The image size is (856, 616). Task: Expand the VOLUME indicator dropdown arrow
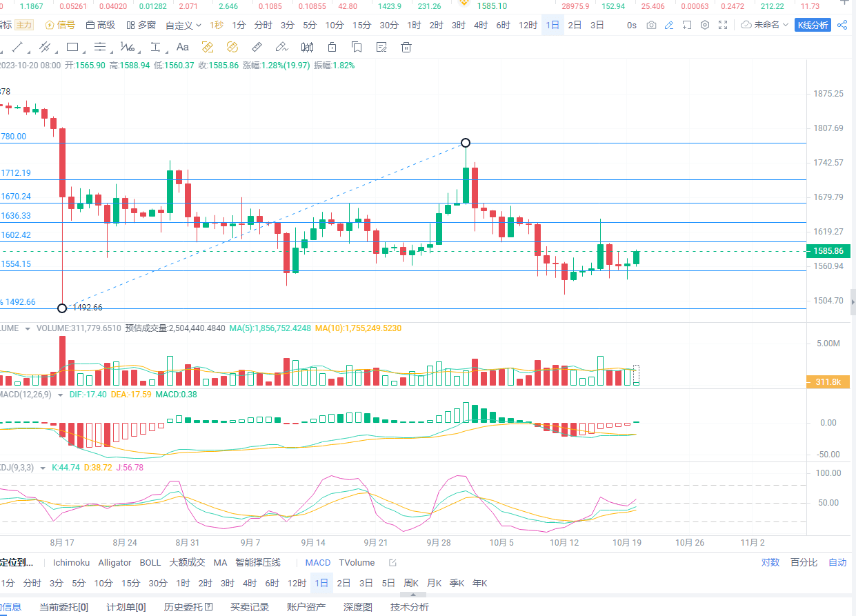click(28, 328)
